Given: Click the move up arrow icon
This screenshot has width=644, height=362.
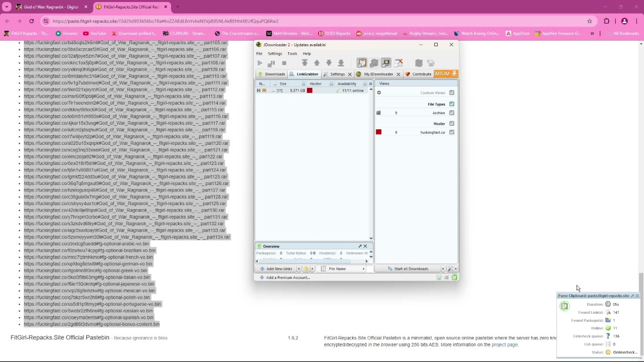Looking at the screenshot, I should (x=316, y=63).
